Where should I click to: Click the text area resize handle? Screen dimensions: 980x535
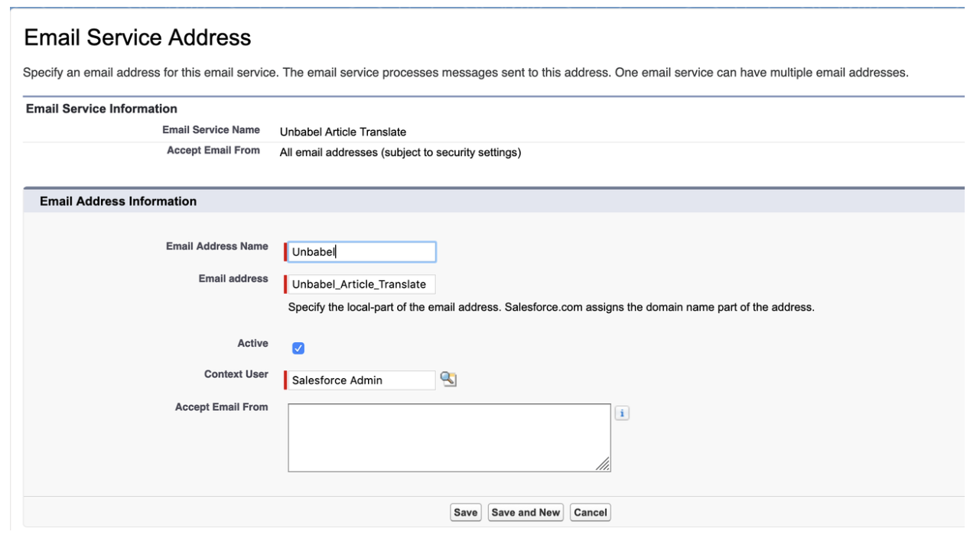coord(604,465)
